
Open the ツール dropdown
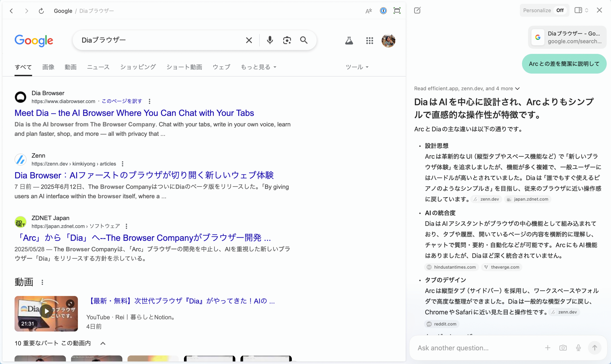(357, 67)
